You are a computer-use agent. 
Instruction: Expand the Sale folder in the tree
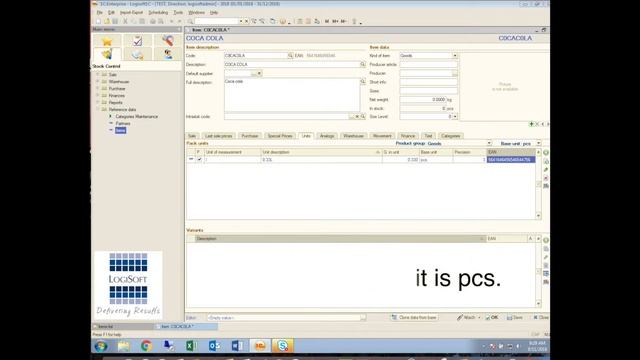98,75
